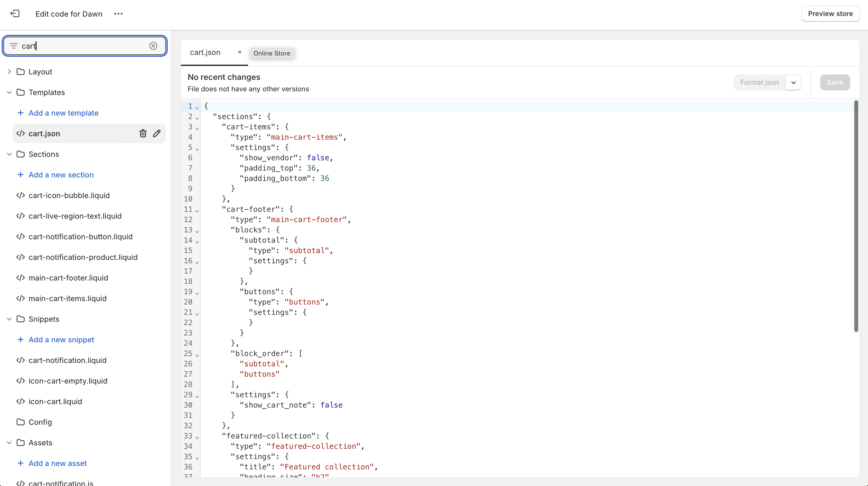Open the Format json dropdown arrow
Screen dimensions: 868x486
point(793,82)
